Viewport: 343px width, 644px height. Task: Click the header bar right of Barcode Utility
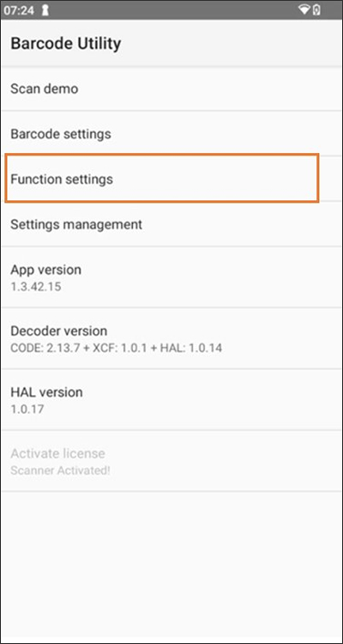click(232, 44)
